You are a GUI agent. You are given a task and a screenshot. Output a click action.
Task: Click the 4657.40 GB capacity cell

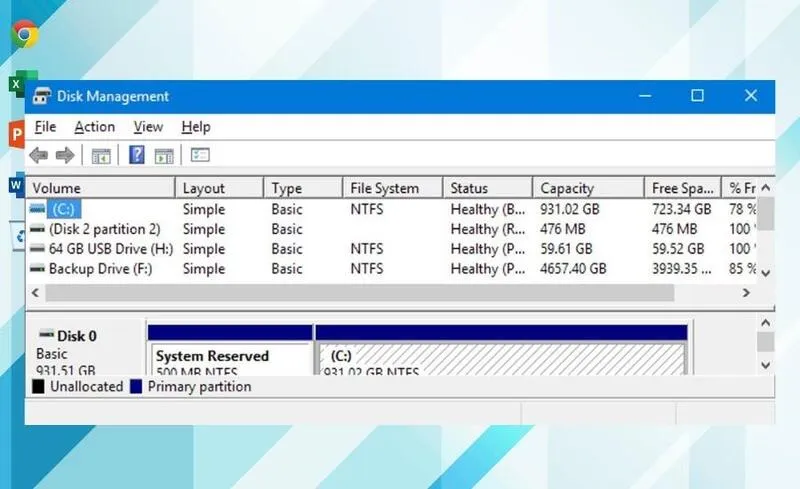(573, 268)
